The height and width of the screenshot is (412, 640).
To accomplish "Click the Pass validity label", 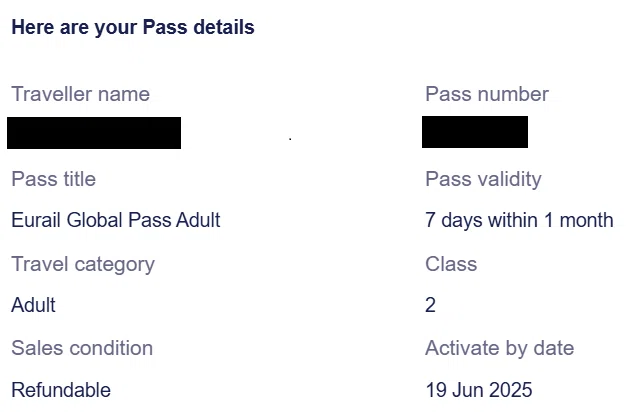I will pos(483,179).
